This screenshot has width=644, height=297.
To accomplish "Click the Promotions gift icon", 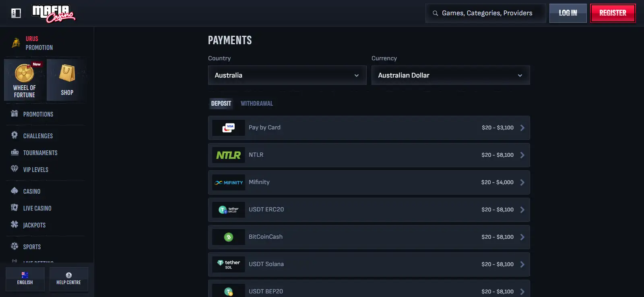I will pos(14,114).
